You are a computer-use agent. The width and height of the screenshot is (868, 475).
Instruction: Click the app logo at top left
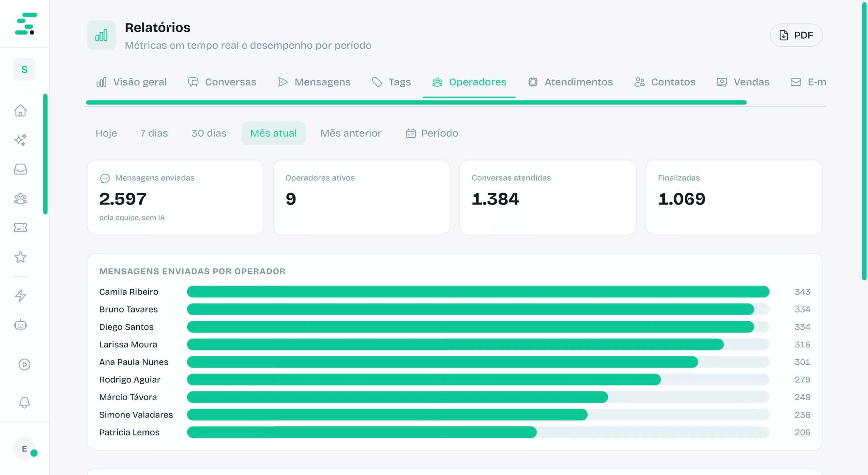[26, 24]
